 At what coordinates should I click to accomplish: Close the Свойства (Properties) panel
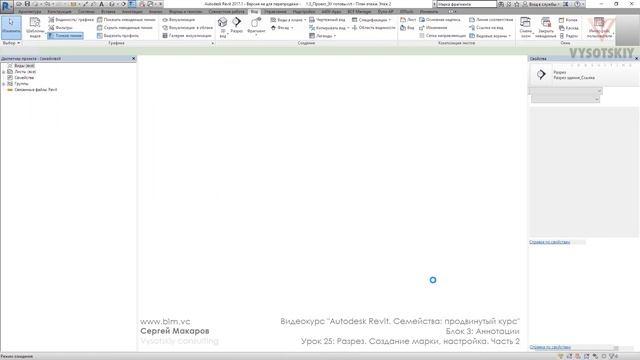coord(636,59)
